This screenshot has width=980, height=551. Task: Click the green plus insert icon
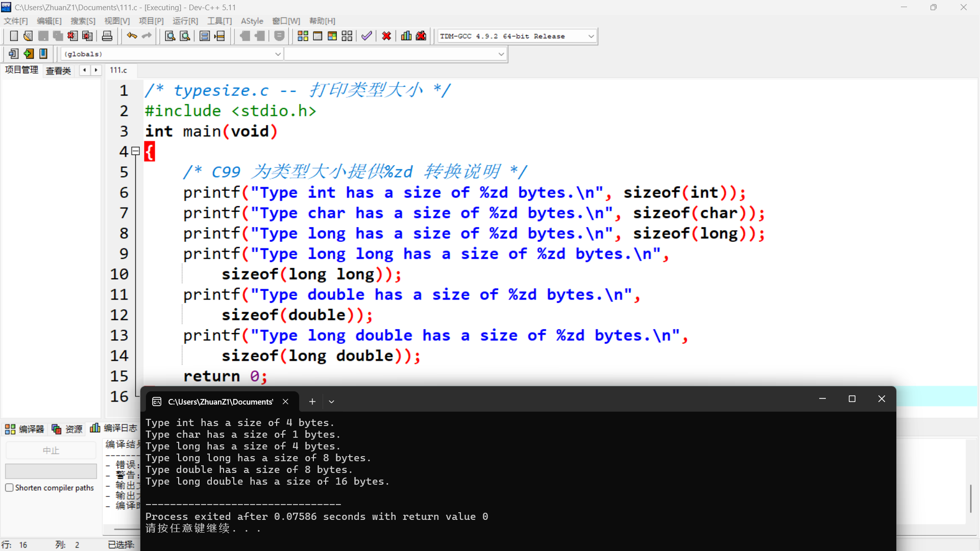29,54
